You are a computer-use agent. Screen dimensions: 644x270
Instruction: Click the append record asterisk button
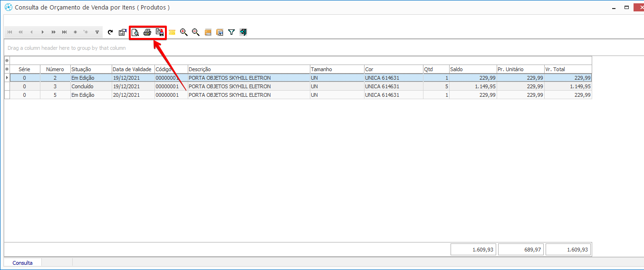tap(86, 32)
